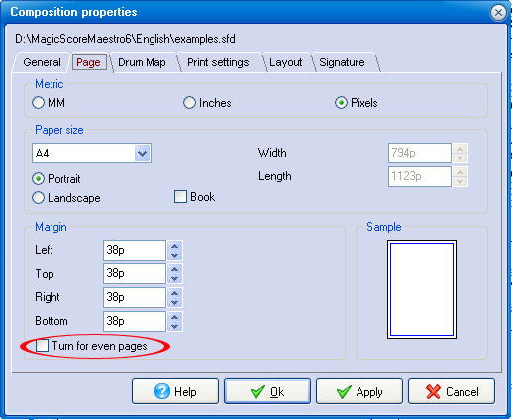The height and width of the screenshot is (420, 512).
Task: Decrease the Top margin with down arrow
Action: 175,279
